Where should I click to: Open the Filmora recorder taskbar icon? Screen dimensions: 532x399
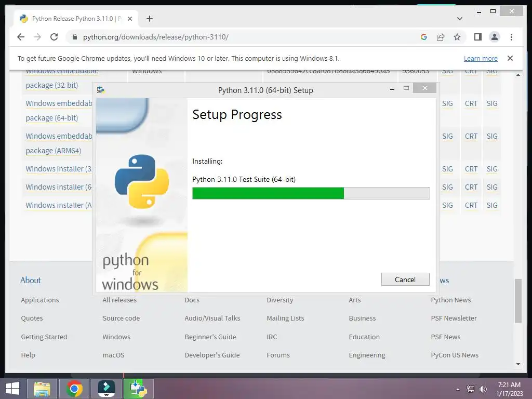tap(107, 389)
